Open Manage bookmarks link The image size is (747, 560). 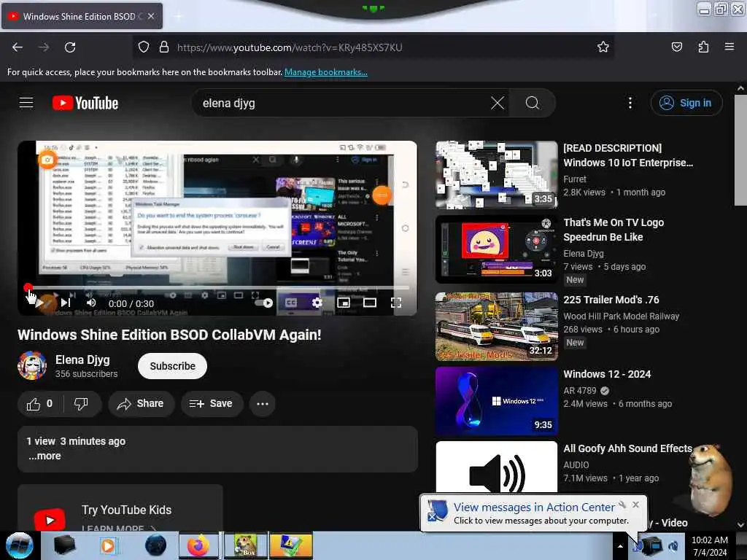pyautogui.click(x=326, y=72)
